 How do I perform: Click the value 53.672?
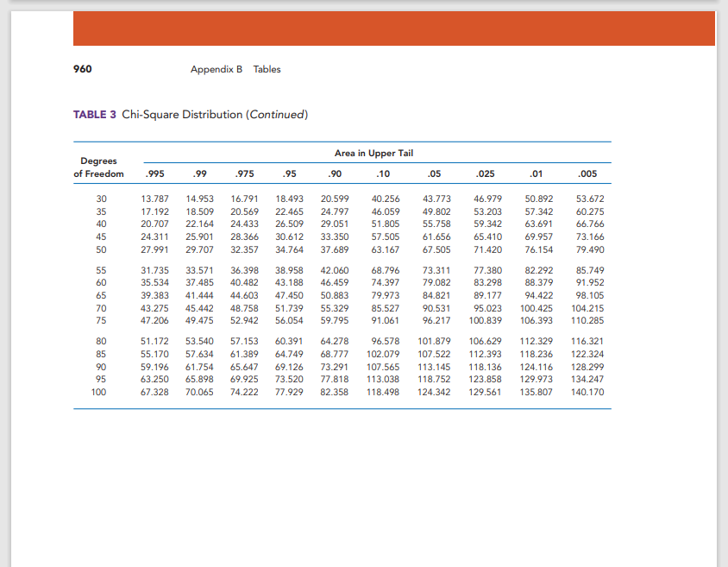click(x=590, y=198)
